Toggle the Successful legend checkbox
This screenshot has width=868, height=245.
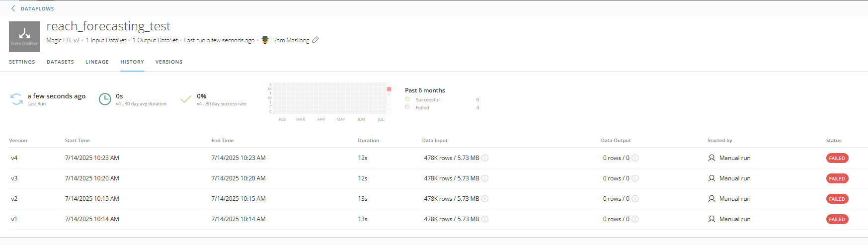pyautogui.click(x=407, y=99)
